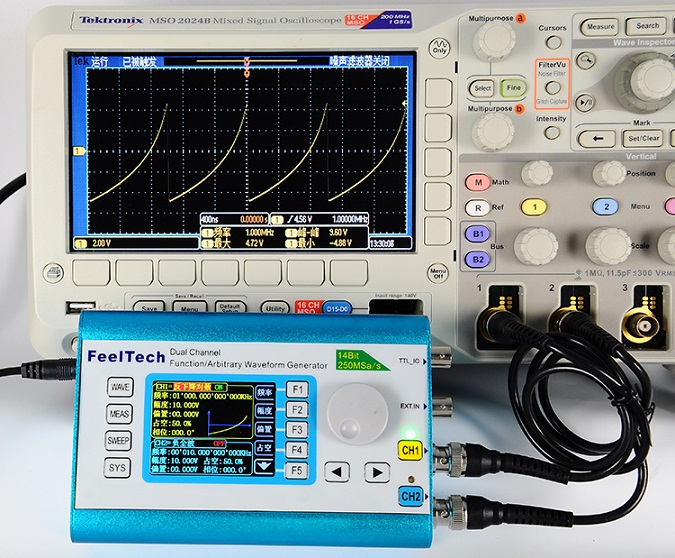Click the generator's left arrow key
675x558 pixels.
pyautogui.click(x=337, y=472)
